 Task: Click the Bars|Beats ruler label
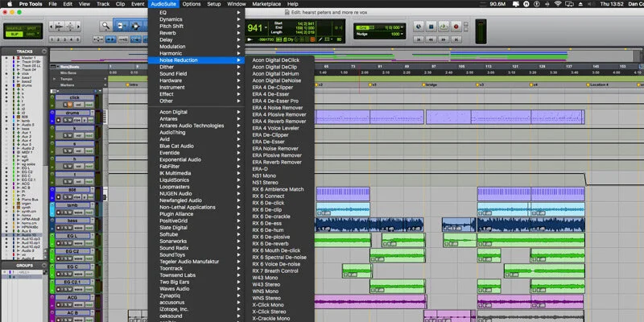tap(69, 67)
